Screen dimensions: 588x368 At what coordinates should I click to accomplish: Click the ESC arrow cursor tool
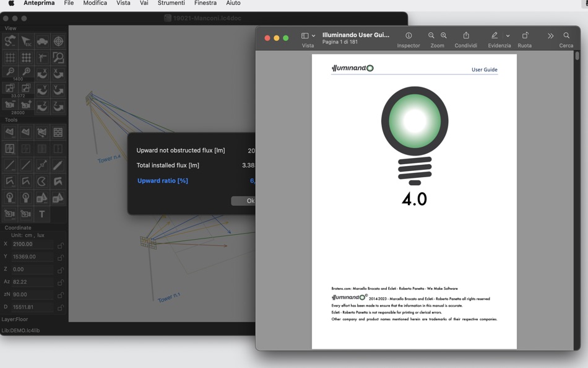coord(26,41)
